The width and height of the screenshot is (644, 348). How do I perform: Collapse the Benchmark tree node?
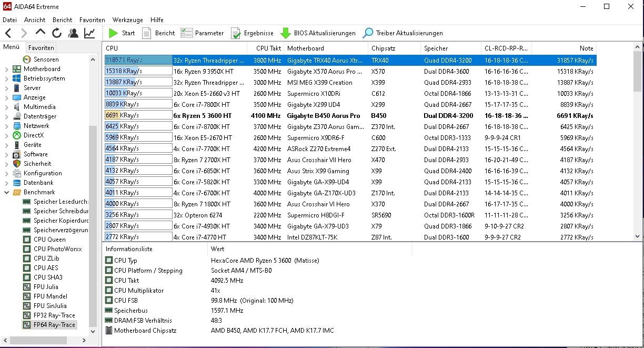coord(6,192)
